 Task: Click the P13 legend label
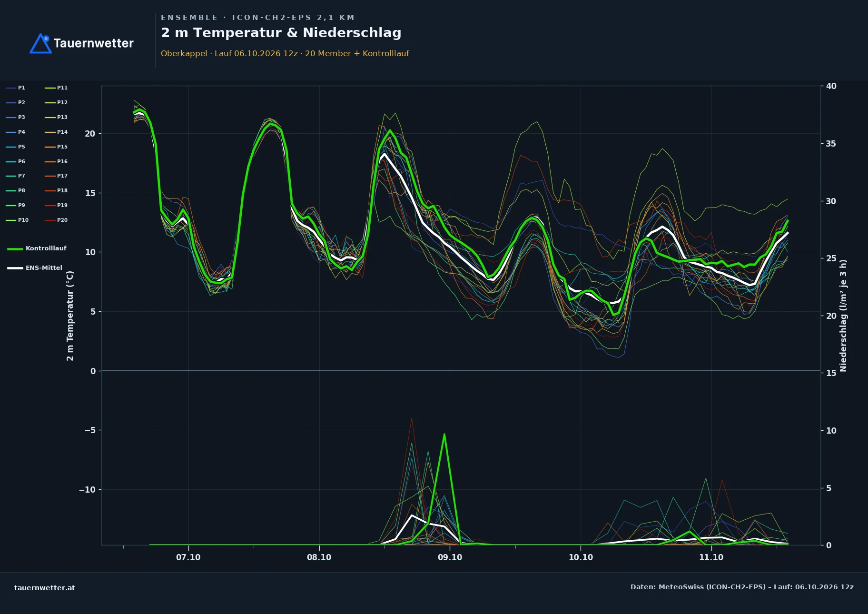point(62,117)
